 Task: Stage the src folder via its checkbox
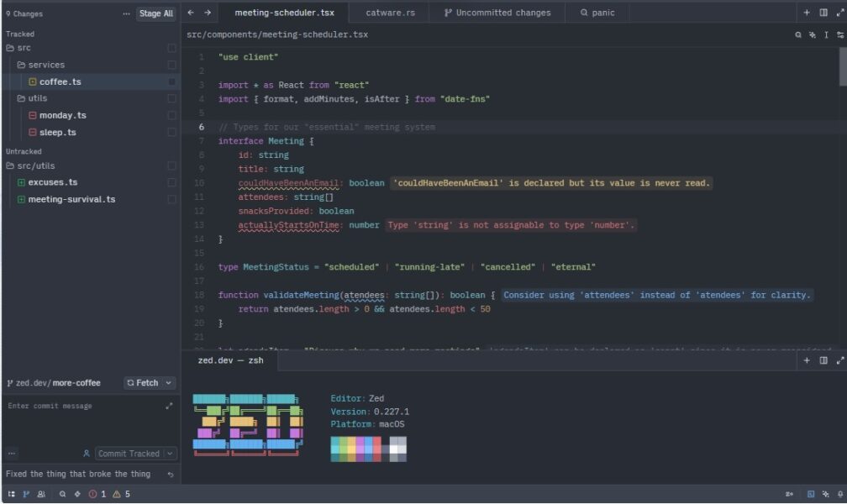[x=171, y=47]
